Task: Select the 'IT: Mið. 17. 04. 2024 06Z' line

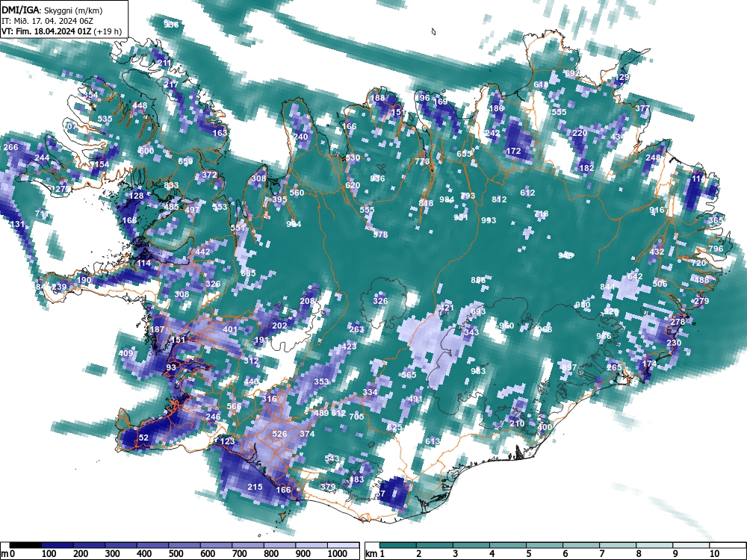Action: pos(46,21)
